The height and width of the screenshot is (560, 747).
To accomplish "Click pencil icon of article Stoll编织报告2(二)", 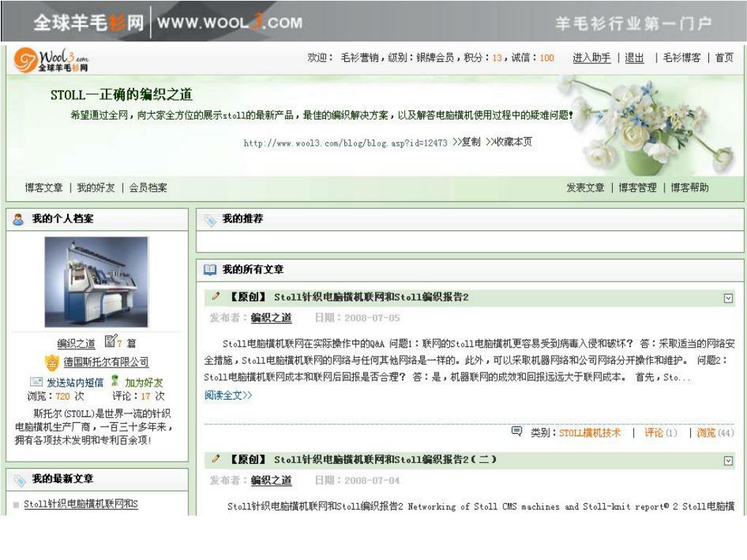I will click(216, 459).
